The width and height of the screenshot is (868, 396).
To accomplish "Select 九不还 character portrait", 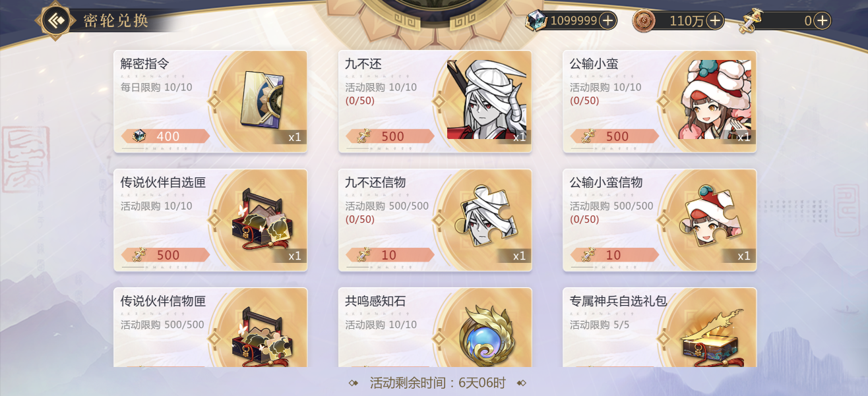I will click(x=488, y=100).
